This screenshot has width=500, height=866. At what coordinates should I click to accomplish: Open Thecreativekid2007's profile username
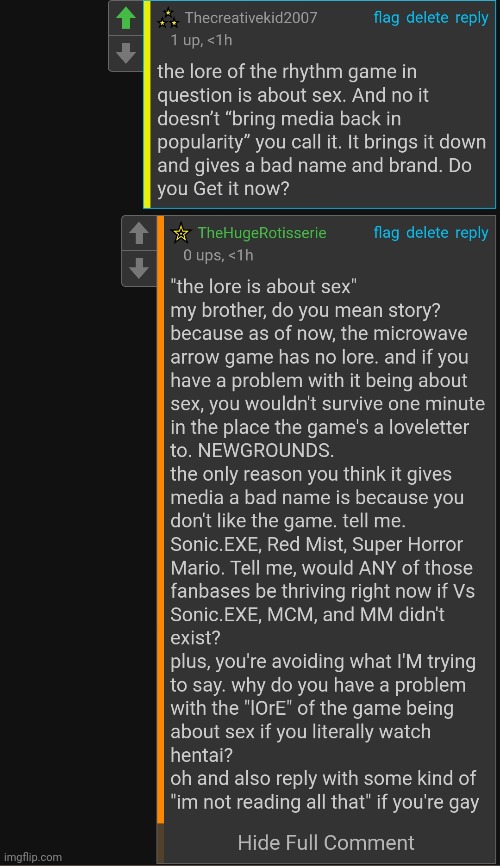point(251,18)
